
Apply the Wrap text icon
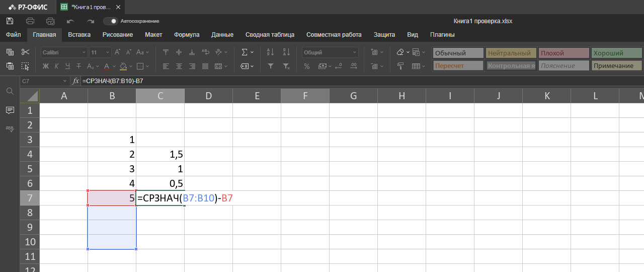205,52
